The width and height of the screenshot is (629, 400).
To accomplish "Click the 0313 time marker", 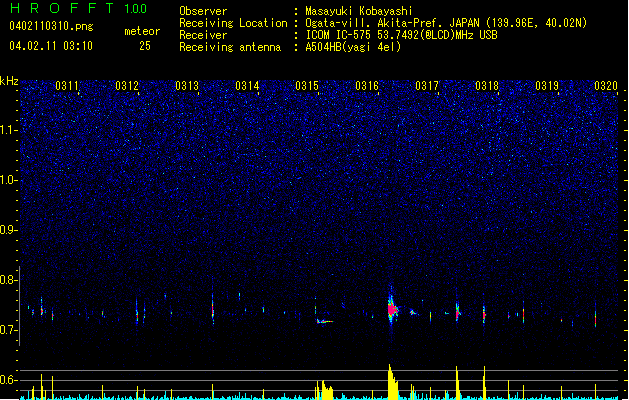I will [x=187, y=86].
